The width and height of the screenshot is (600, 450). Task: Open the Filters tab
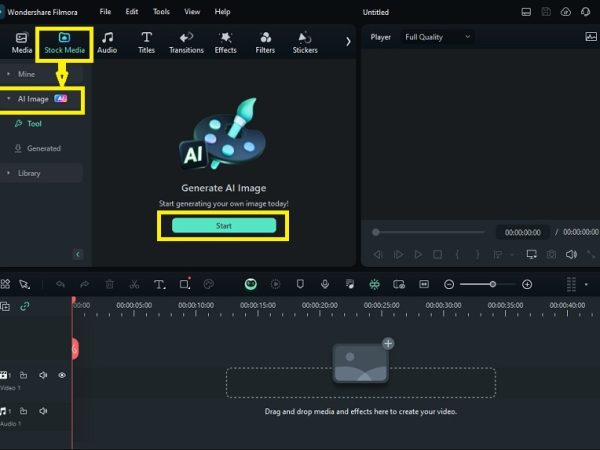point(265,43)
